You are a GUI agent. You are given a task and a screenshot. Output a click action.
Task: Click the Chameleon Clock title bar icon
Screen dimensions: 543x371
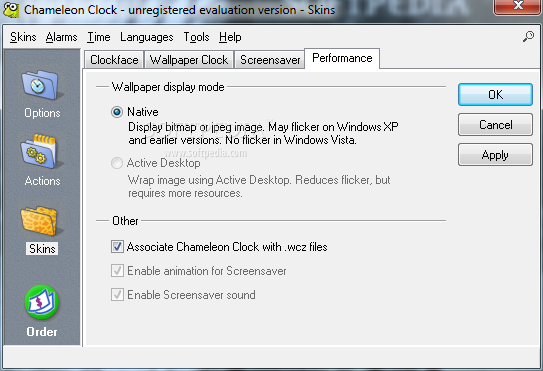[x=11, y=10]
